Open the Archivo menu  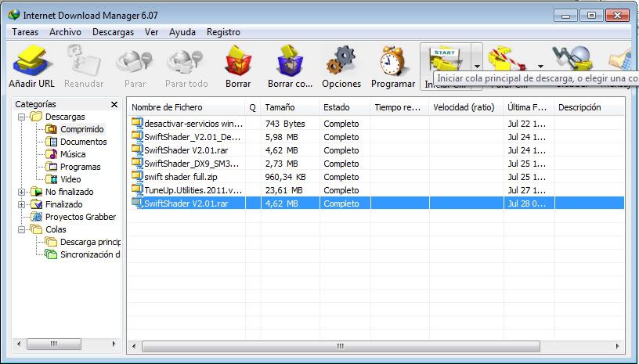click(x=65, y=32)
